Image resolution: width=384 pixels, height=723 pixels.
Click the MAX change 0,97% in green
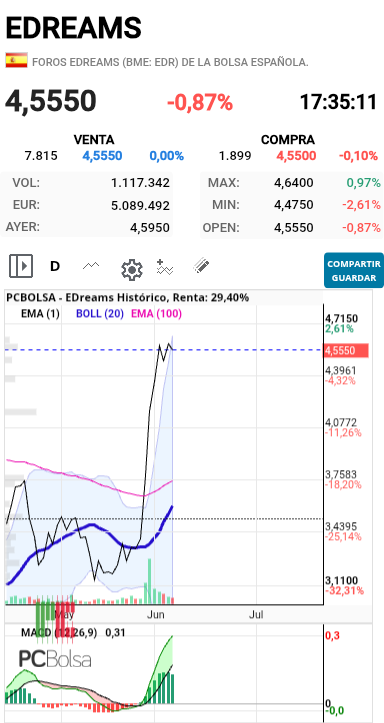click(364, 183)
